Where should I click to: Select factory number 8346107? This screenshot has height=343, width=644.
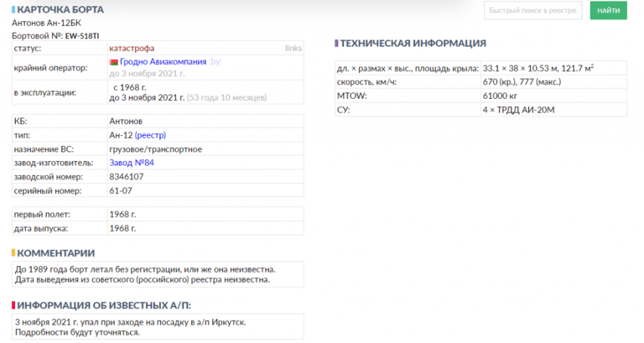tap(127, 176)
